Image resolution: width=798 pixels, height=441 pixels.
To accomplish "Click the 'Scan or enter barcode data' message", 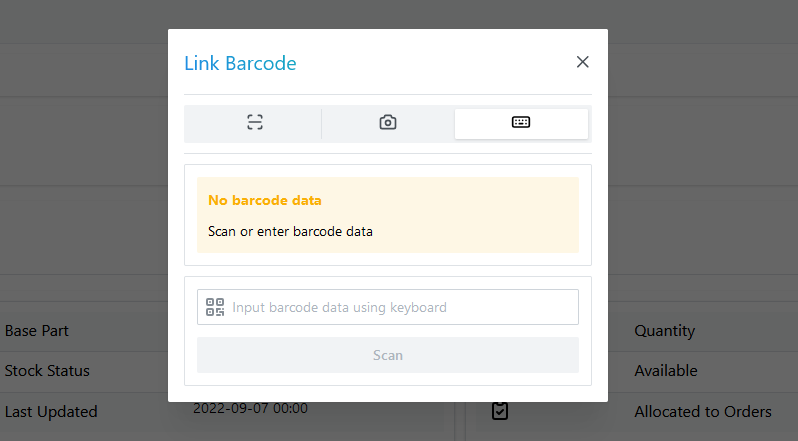I will point(290,231).
